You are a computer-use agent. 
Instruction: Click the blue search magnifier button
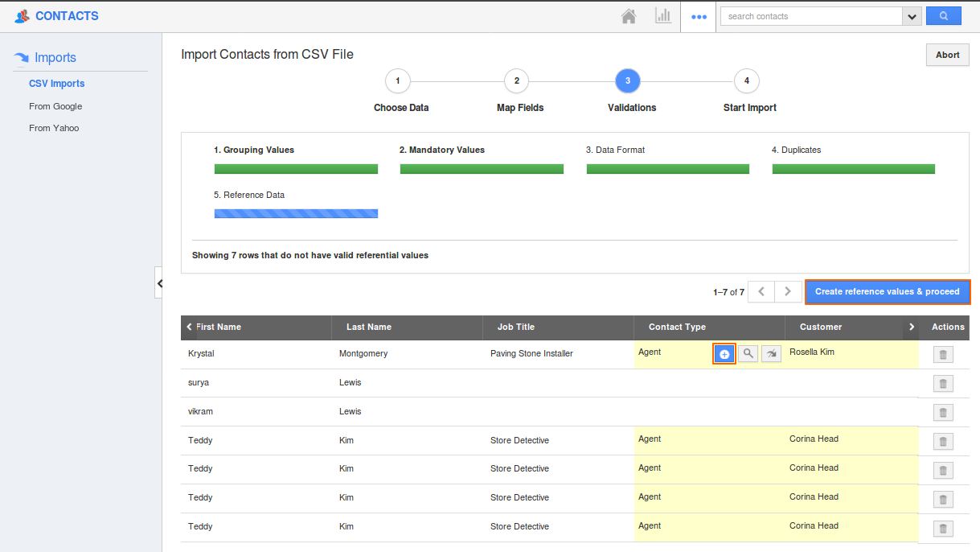(943, 16)
